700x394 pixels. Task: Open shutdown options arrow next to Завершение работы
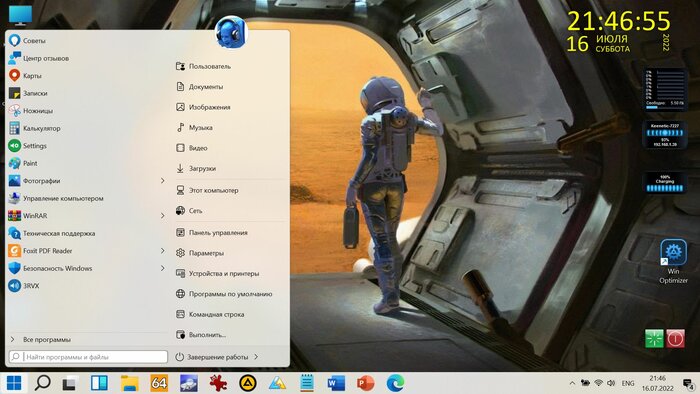pyautogui.click(x=256, y=357)
